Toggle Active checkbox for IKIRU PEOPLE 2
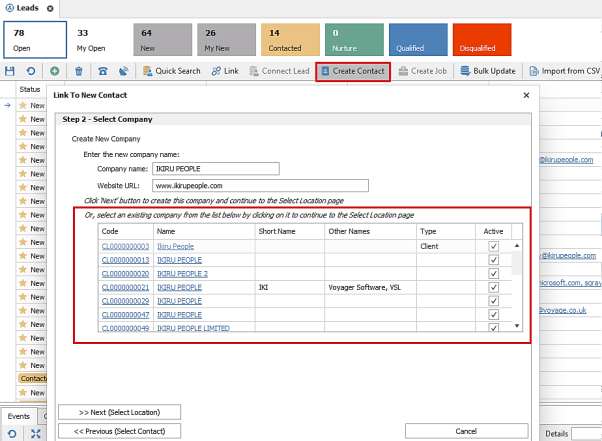The height and width of the screenshot is (441, 602). 493,274
